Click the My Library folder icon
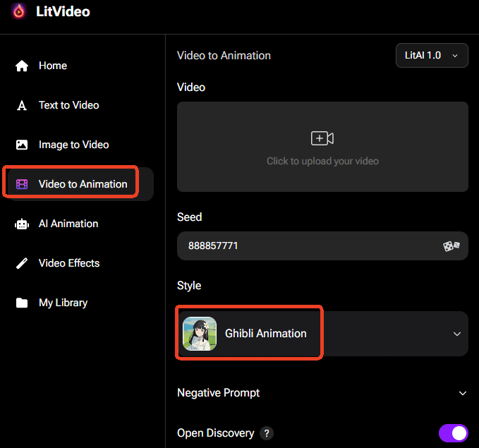Image resolution: width=479 pixels, height=448 pixels. point(22,303)
